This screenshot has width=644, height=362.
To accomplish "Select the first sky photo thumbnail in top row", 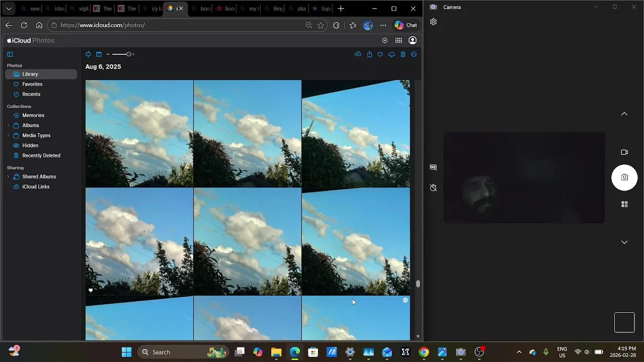I will coord(139,134).
